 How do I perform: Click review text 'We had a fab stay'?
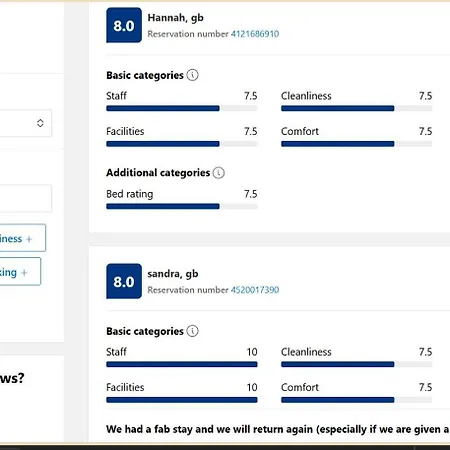149,429
